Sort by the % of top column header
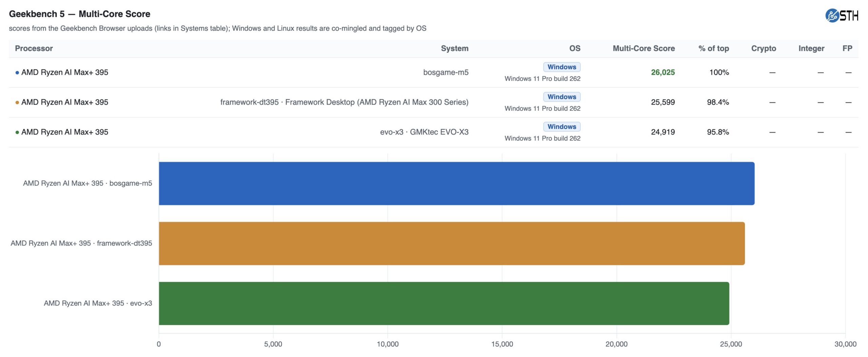Image resolution: width=868 pixels, height=357 pixels. point(713,48)
